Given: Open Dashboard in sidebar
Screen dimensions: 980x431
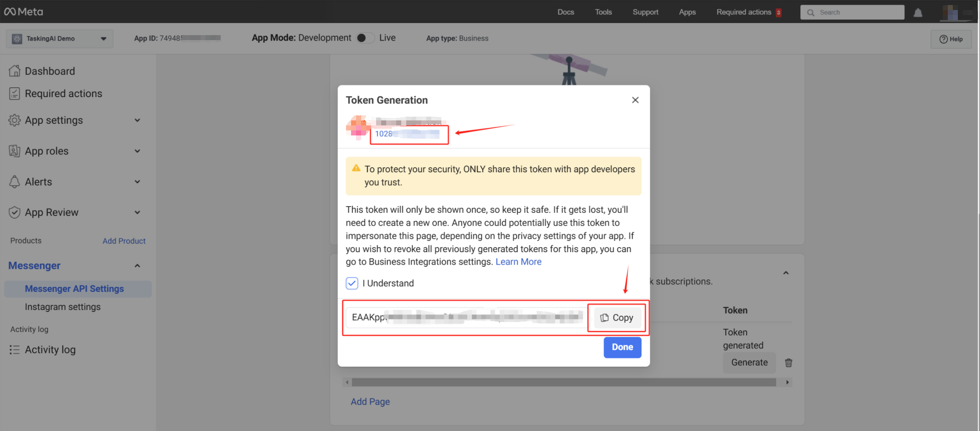Looking at the screenshot, I should click(50, 71).
